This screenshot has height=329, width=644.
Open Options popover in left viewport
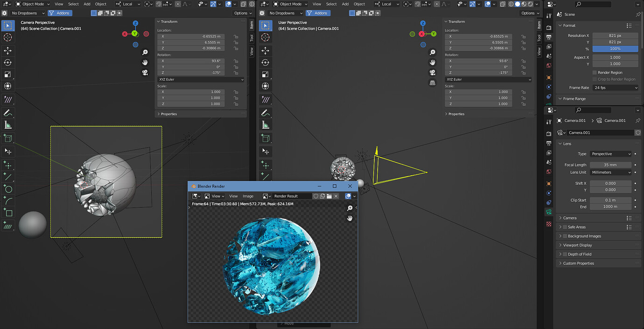[x=243, y=13]
